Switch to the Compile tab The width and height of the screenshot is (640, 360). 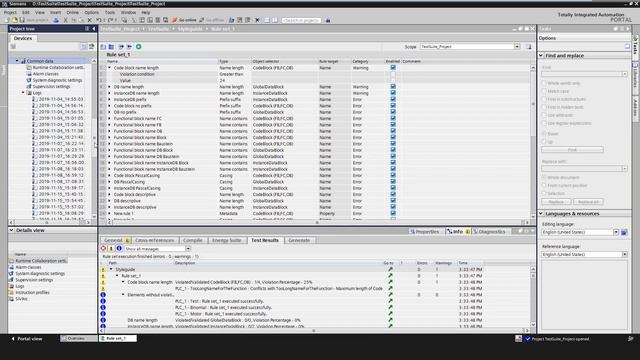193,240
